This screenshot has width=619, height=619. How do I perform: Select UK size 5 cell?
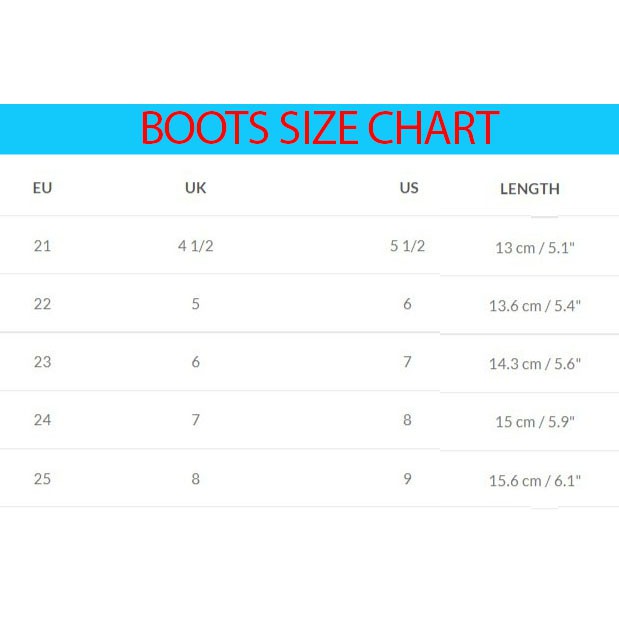(196, 304)
